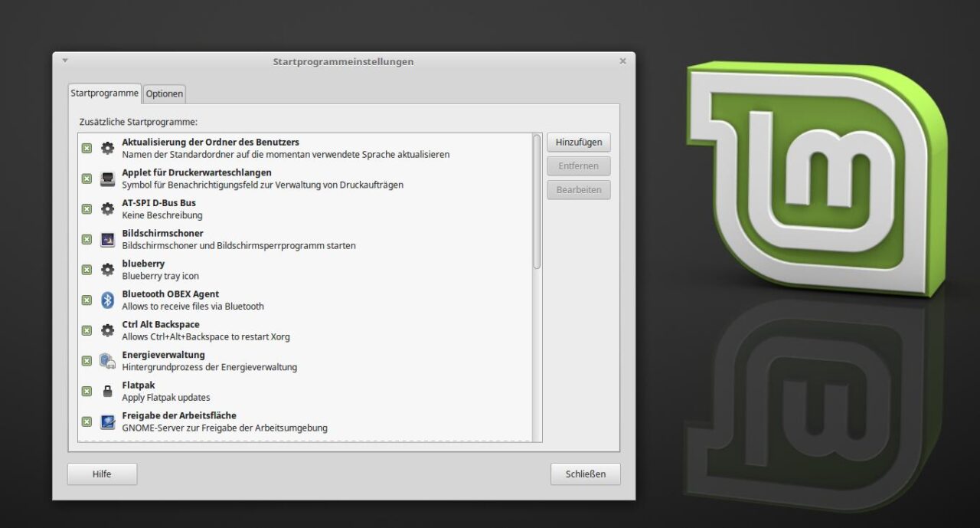Select the Startprogramme tab

tap(104, 93)
